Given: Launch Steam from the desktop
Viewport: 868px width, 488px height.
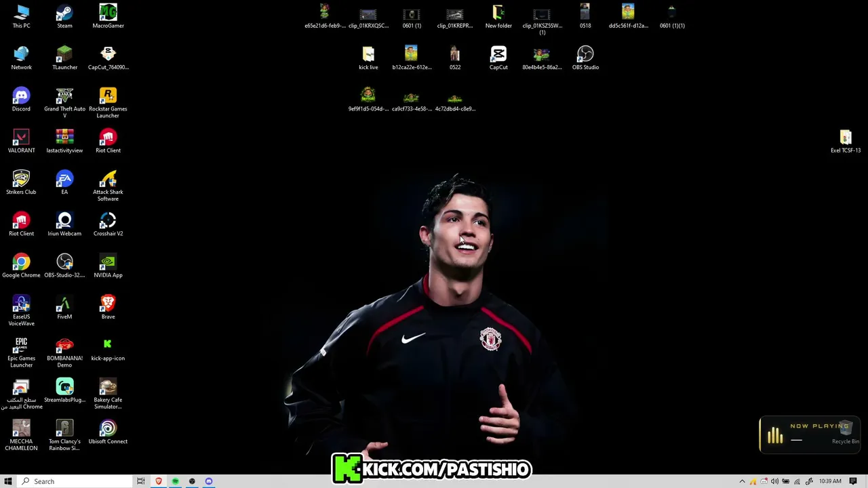Looking at the screenshot, I should coord(64,16).
